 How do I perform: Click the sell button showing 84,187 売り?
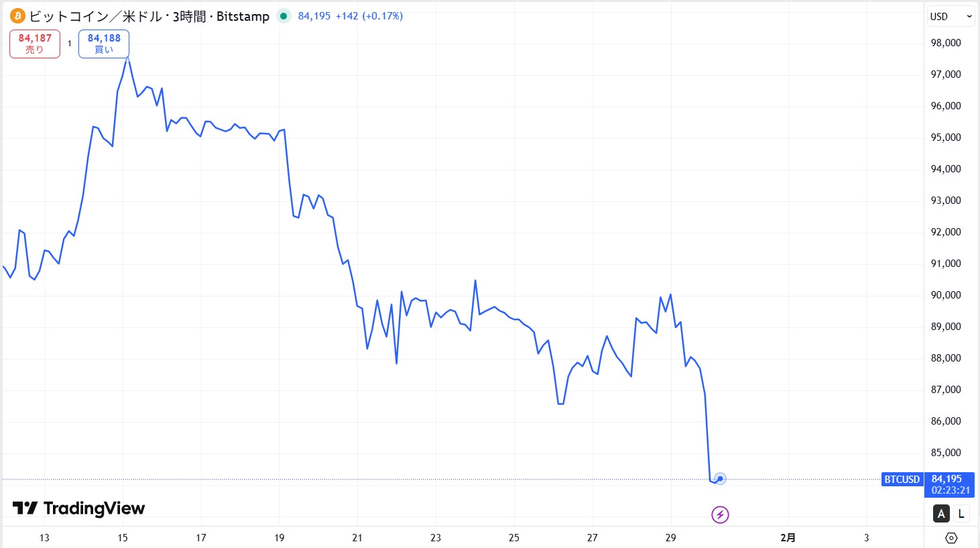pos(35,44)
